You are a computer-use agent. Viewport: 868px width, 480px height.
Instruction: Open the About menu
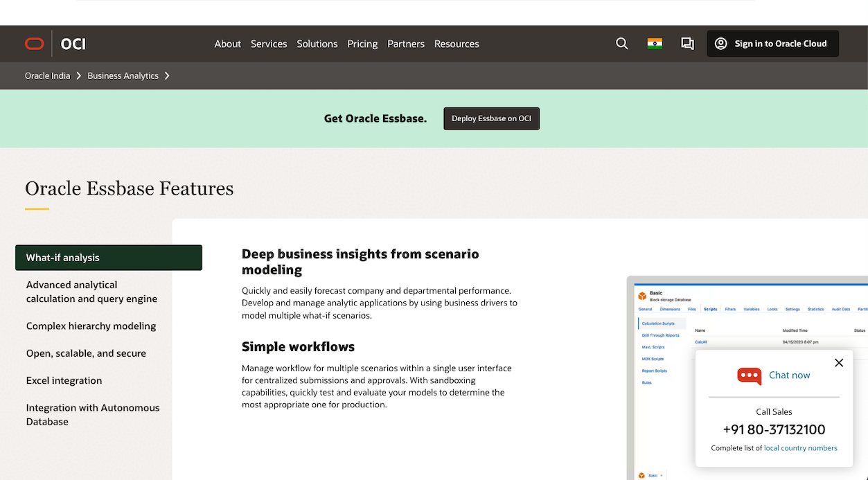(x=227, y=44)
